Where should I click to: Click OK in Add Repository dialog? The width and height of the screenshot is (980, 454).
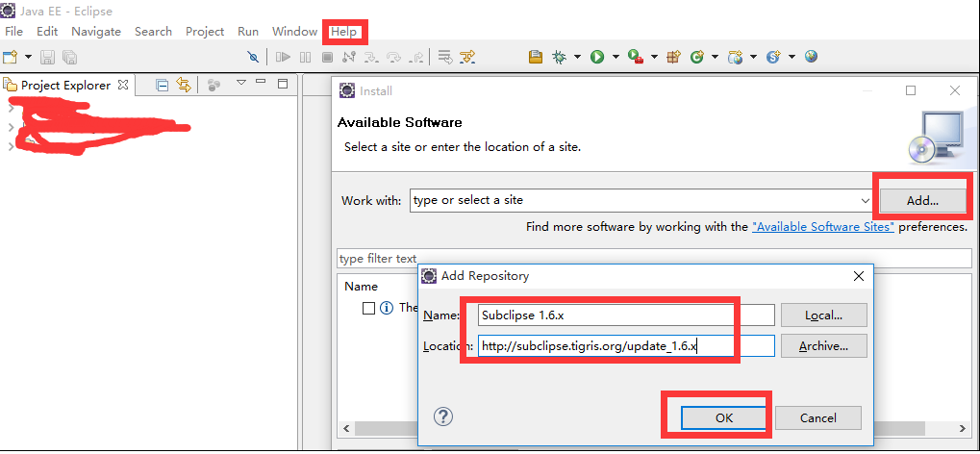point(724,417)
